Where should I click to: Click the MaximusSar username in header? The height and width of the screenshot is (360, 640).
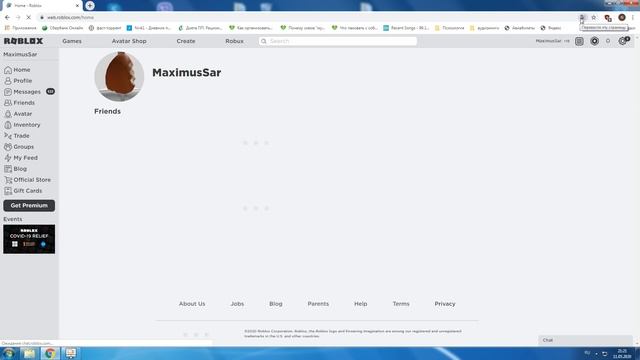pyautogui.click(x=549, y=41)
